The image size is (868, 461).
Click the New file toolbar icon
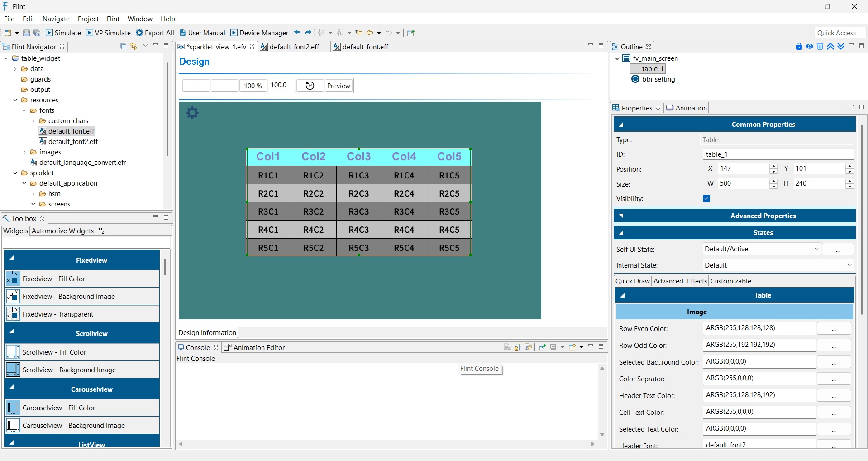pyautogui.click(x=8, y=33)
